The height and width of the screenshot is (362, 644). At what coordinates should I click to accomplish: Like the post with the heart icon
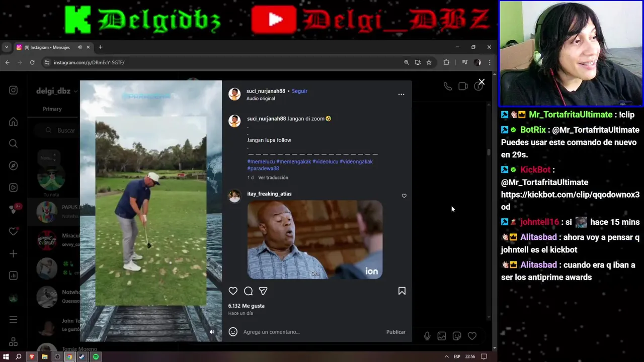(233, 291)
